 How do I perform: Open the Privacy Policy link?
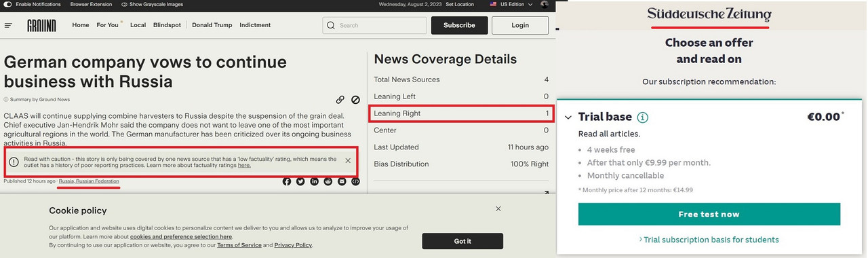click(293, 245)
